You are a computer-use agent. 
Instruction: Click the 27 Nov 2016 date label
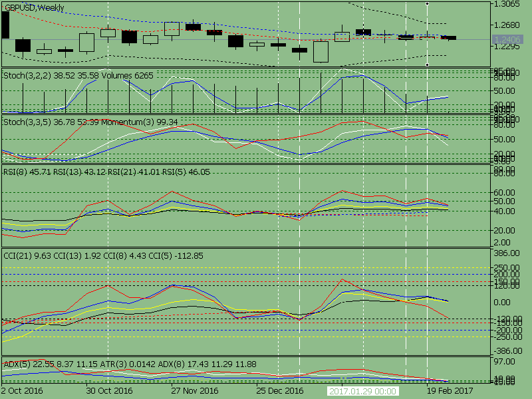pos(195,391)
